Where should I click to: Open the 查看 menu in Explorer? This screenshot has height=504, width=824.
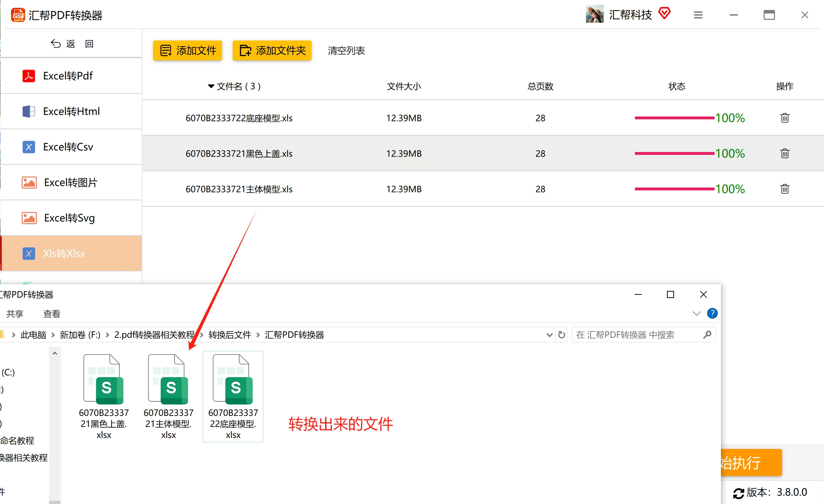coord(52,314)
